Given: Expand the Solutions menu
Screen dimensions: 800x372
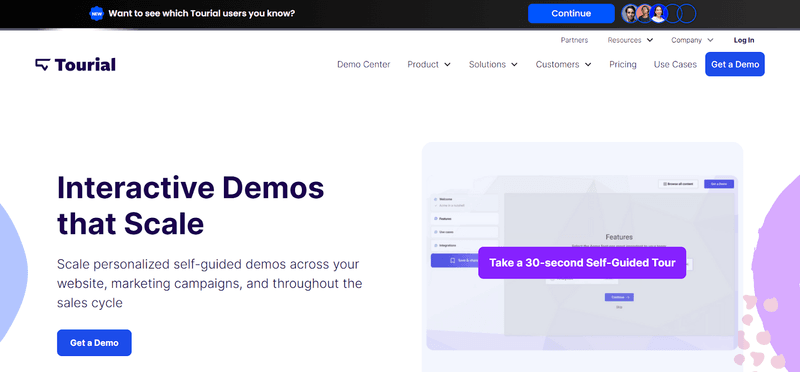Looking at the screenshot, I should [x=493, y=64].
